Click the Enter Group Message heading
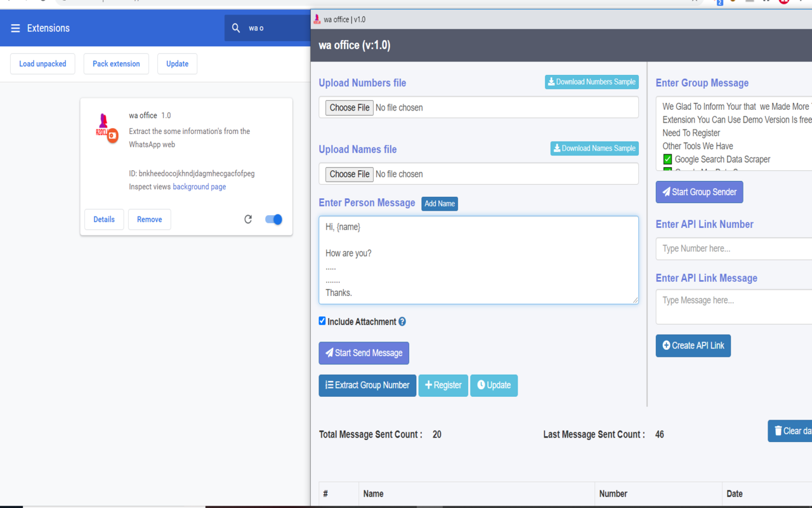The height and width of the screenshot is (508, 812). point(702,83)
